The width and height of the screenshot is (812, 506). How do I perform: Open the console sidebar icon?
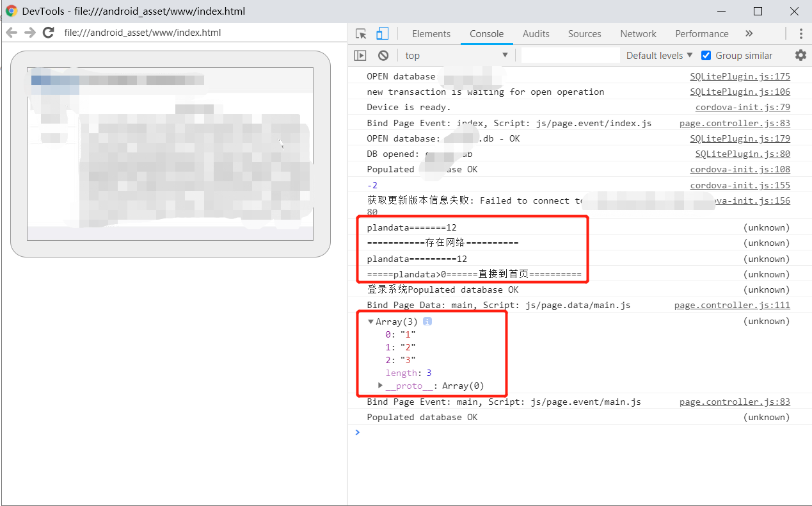pos(360,55)
